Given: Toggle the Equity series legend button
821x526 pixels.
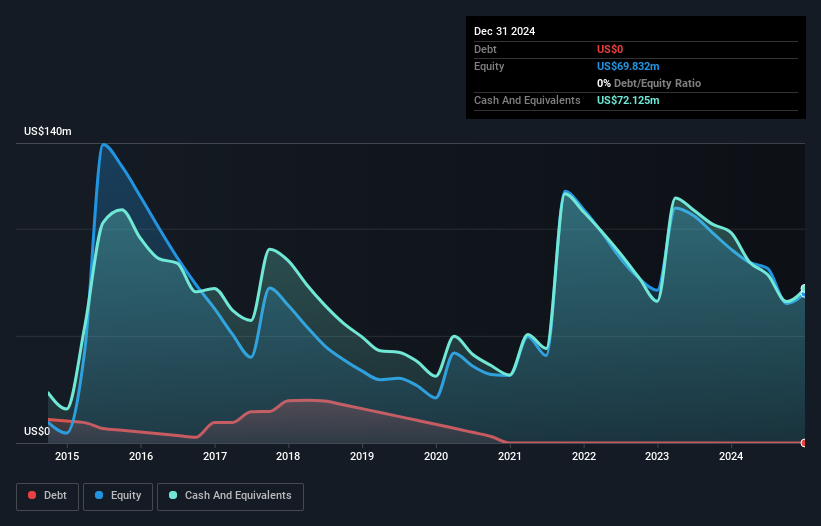Looking at the screenshot, I should [x=118, y=496].
